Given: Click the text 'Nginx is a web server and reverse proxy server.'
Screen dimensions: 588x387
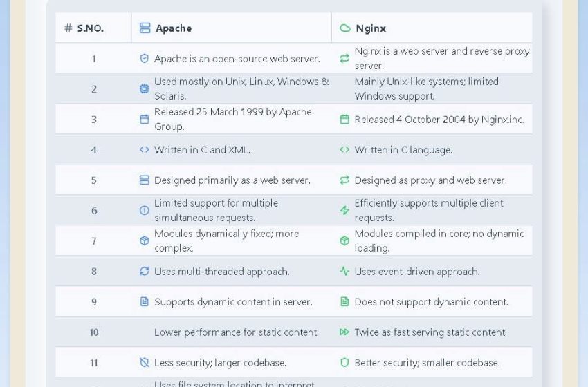Looking at the screenshot, I should tap(442, 59).
